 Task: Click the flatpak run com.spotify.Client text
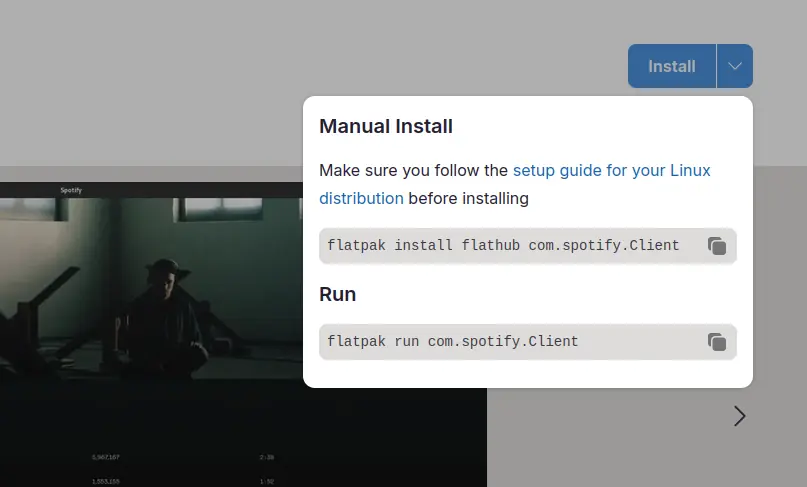453,342
